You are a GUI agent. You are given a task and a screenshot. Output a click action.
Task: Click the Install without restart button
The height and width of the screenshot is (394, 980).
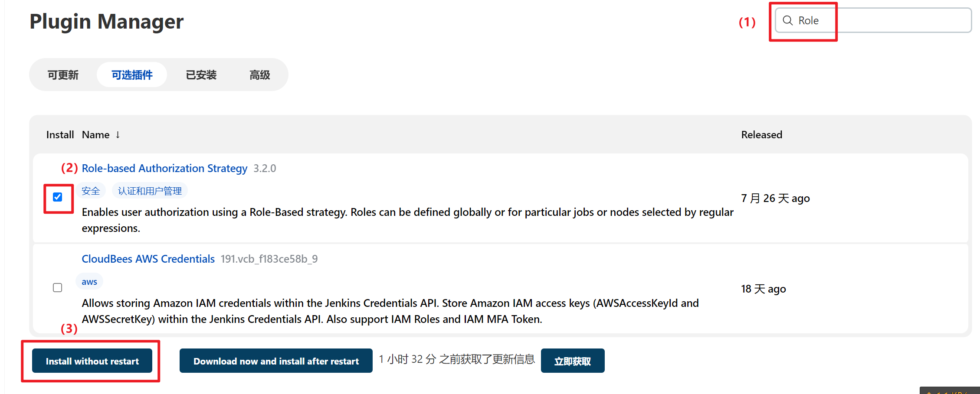click(x=92, y=361)
